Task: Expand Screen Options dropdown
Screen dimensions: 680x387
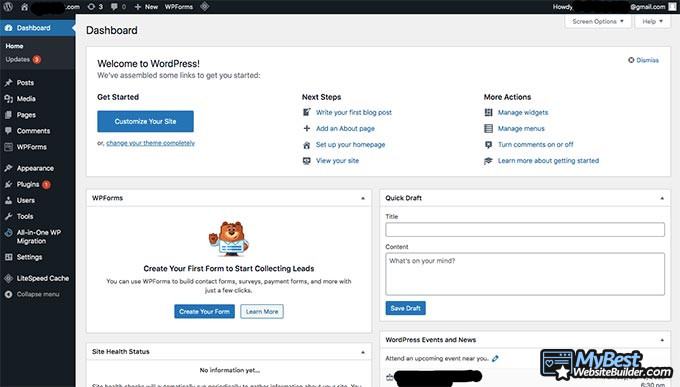Action: tap(598, 21)
